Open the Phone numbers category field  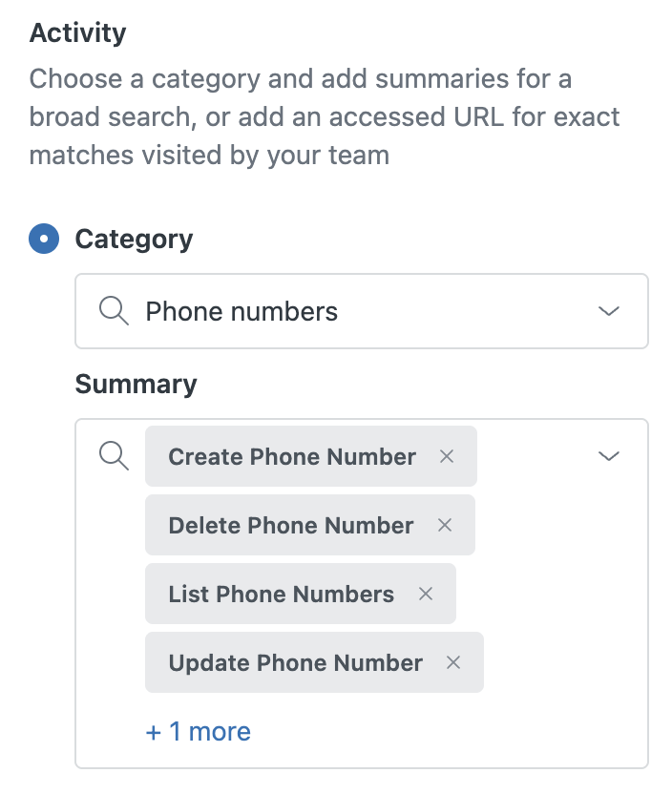point(363,311)
